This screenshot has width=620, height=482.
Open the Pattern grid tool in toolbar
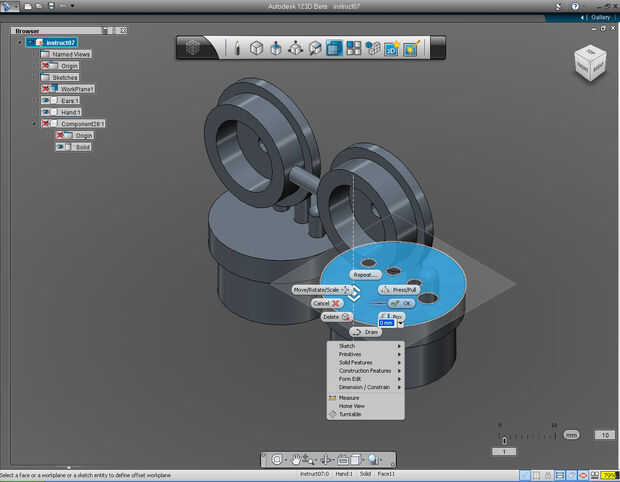coord(353,48)
